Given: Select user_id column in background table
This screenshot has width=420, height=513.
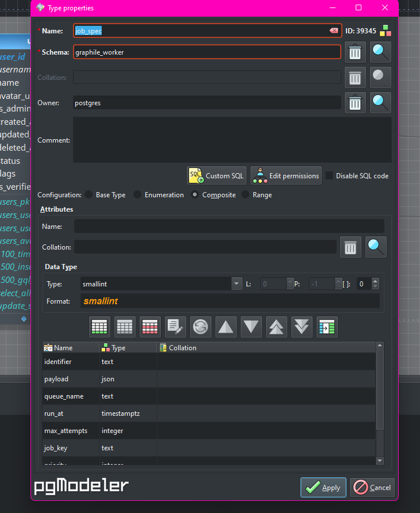Looking at the screenshot, I should (13, 56).
